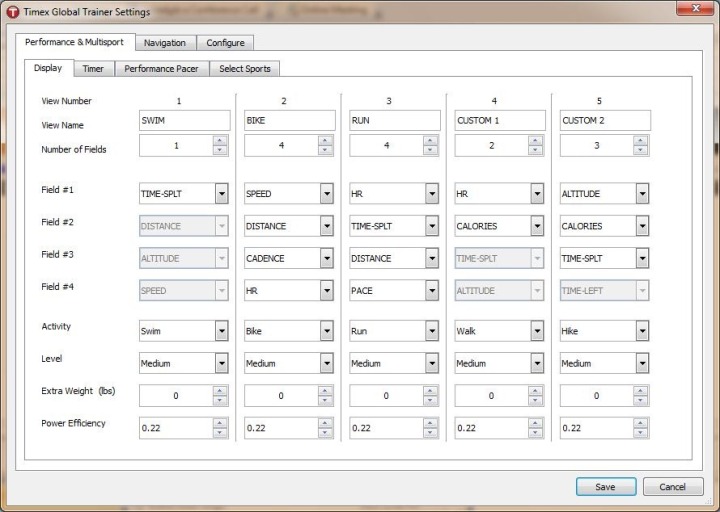Decrease Number of Fields for view 4
The image size is (720, 512).
click(x=535, y=150)
